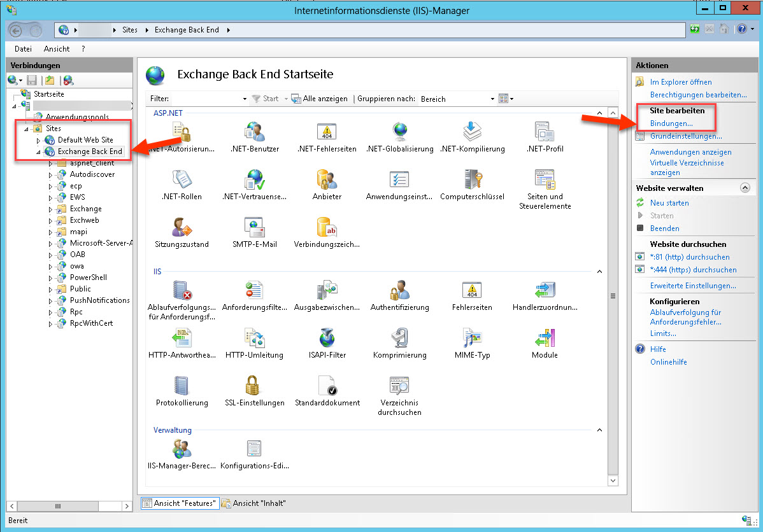Open SMTP-E-Mail feature
Screen dimensions: 763x532
255,233
